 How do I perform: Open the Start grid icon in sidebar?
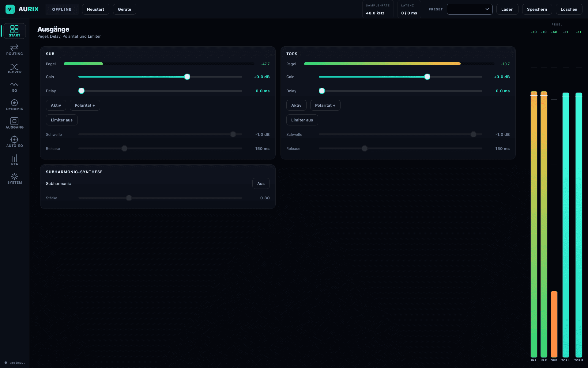(14, 29)
